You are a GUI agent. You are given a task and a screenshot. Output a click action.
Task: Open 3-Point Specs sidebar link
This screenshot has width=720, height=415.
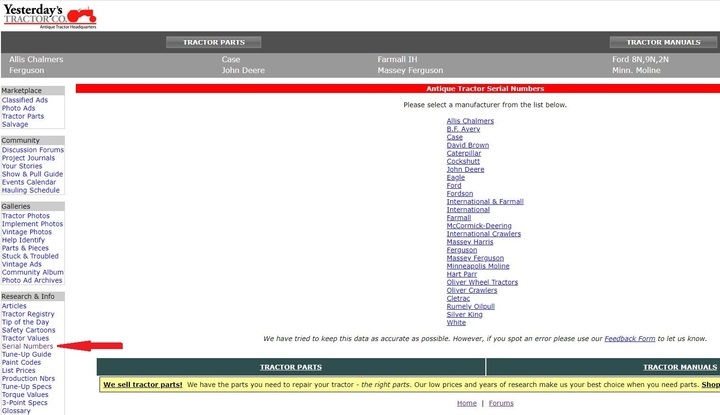pos(24,403)
